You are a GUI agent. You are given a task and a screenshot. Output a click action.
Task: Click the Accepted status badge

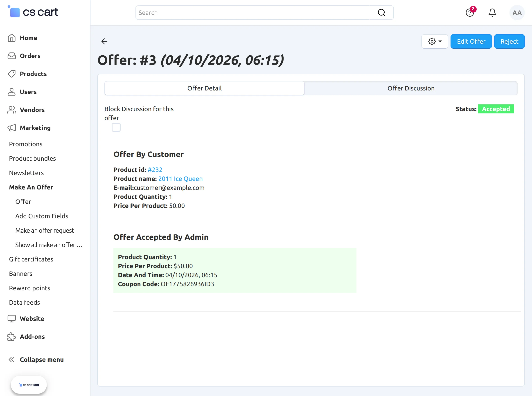496,109
